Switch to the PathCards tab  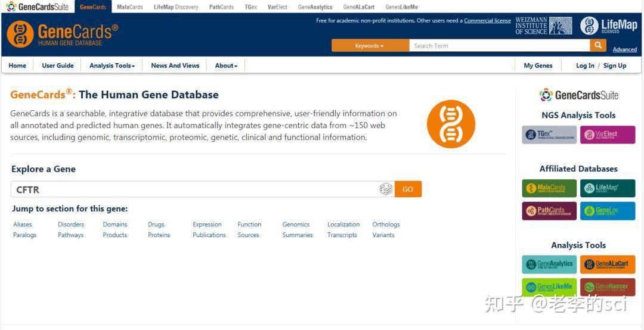pyautogui.click(x=221, y=7)
